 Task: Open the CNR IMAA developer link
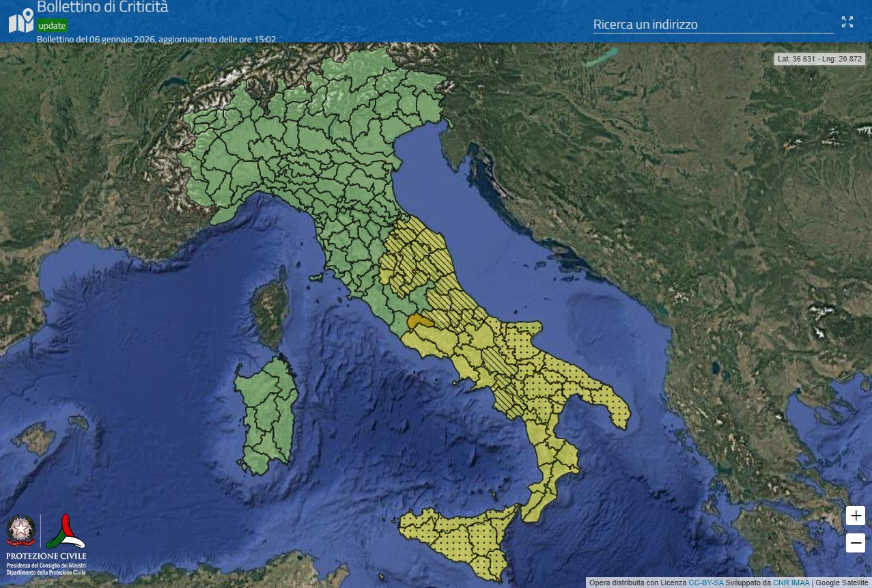[x=791, y=583]
